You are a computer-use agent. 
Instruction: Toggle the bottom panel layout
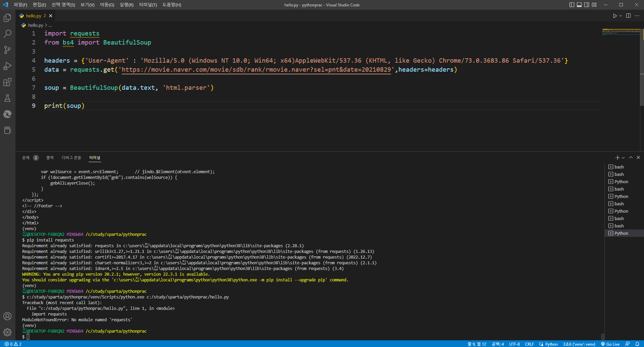coord(579,5)
